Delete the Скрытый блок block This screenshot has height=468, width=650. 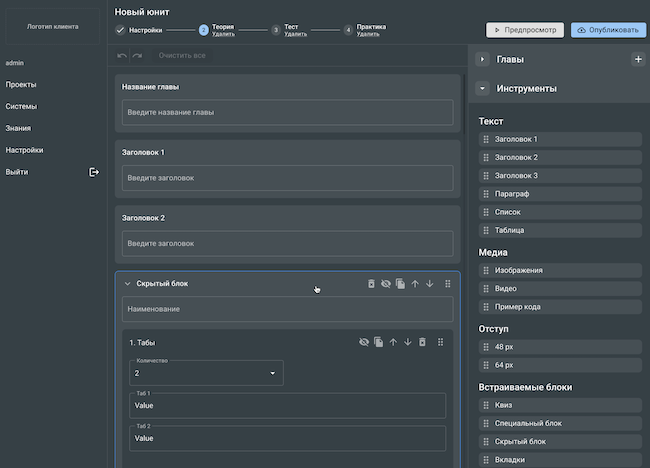click(x=371, y=284)
